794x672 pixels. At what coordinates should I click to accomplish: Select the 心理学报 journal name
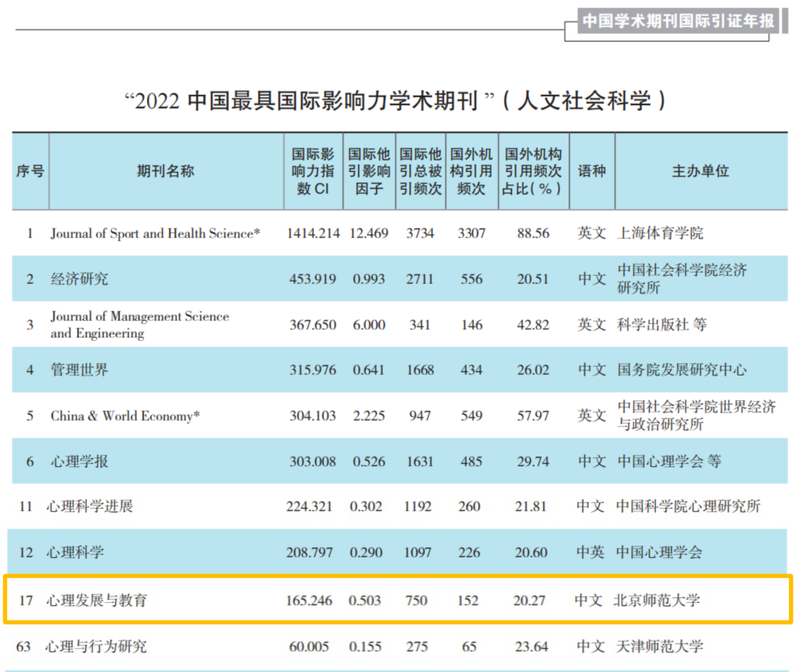click(x=79, y=461)
